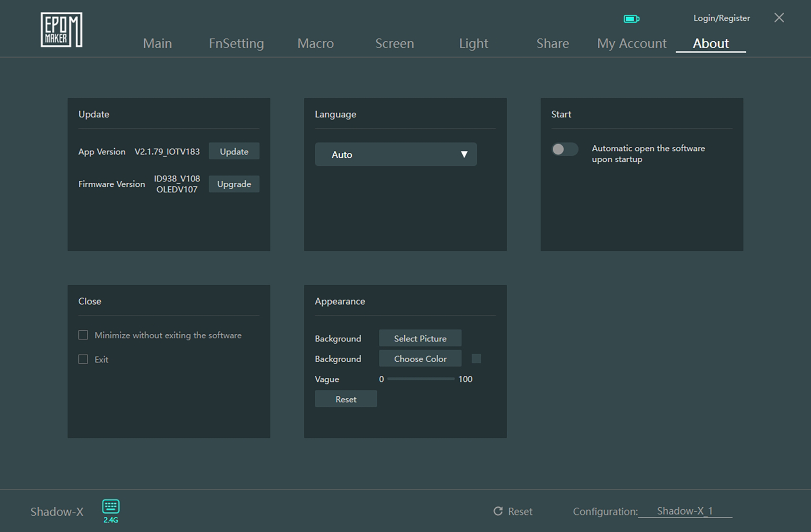
Task: Click the firmware Upgrade button
Action: pos(234,184)
